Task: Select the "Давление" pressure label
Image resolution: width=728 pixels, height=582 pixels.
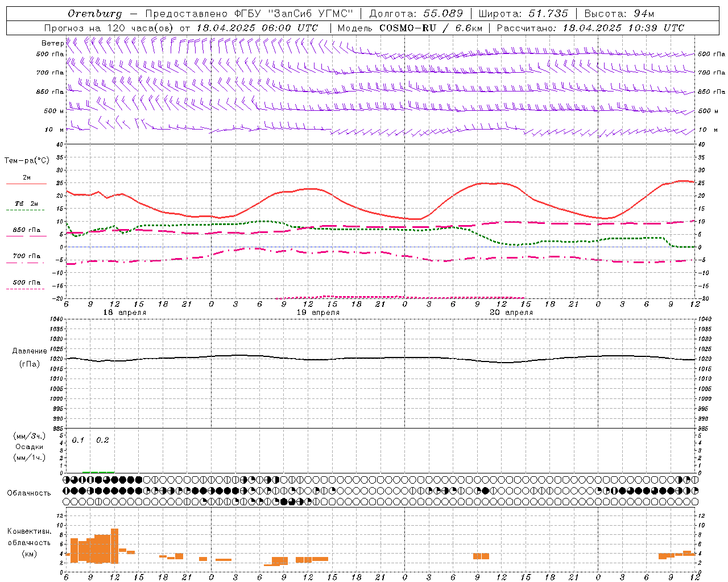Action: (x=30, y=351)
